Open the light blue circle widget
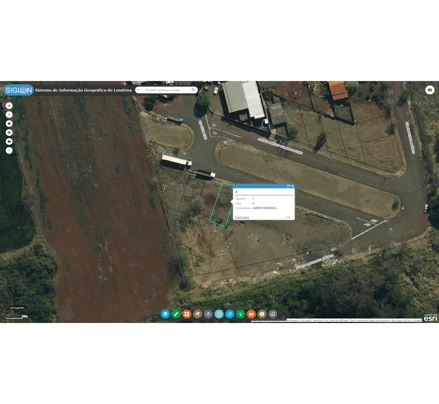The height and width of the screenshot is (404, 439). [x=219, y=314]
